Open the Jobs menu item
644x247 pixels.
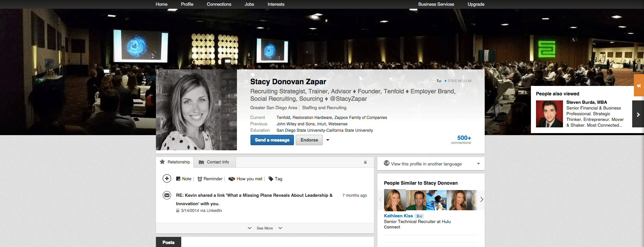249,4
